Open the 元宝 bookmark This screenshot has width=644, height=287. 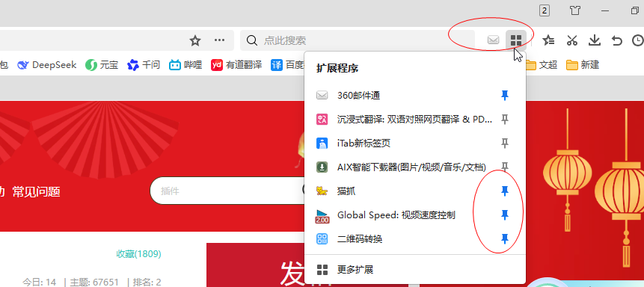(102, 65)
